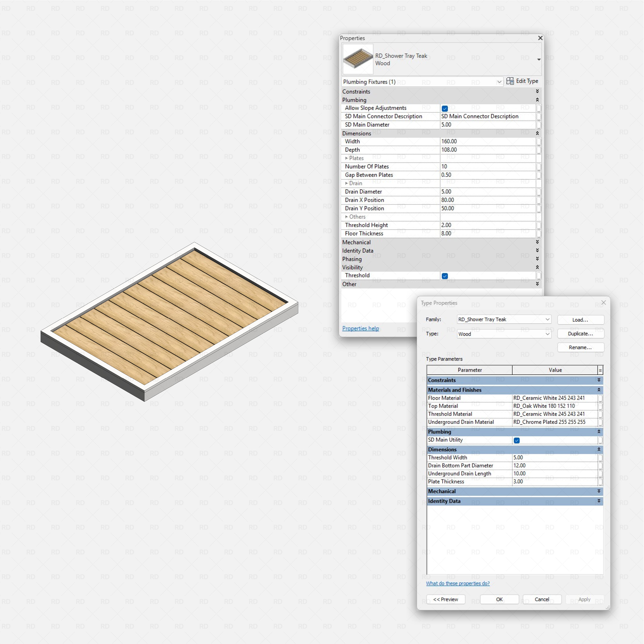Click the associate button beside the Depth value
The height and width of the screenshot is (644, 644).
[x=539, y=150]
